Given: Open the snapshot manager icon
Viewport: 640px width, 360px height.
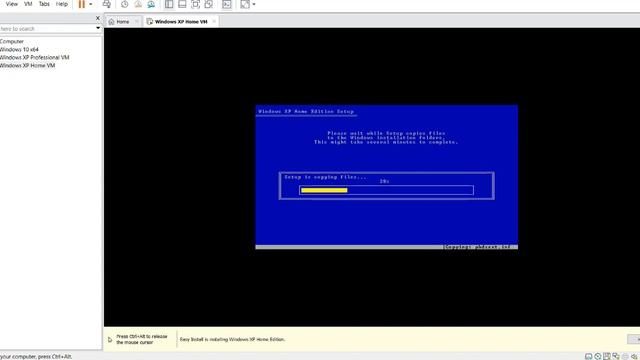Looking at the screenshot, I should point(151,4).
